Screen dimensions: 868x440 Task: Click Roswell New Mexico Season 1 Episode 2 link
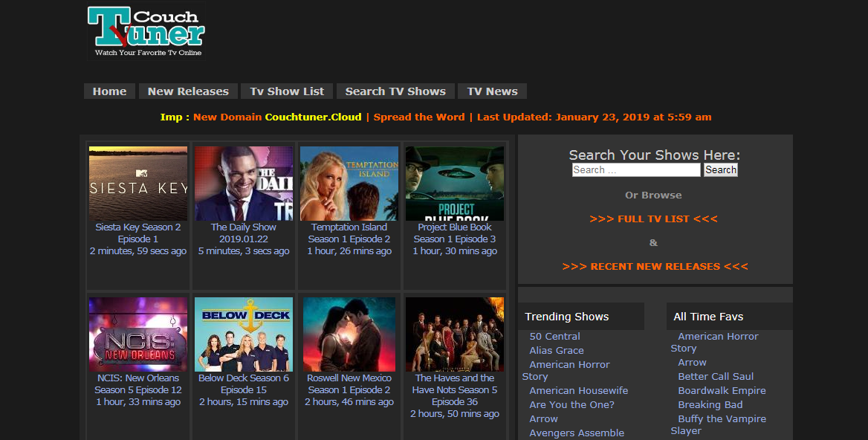pyautogui.click(x=349, y=384)
